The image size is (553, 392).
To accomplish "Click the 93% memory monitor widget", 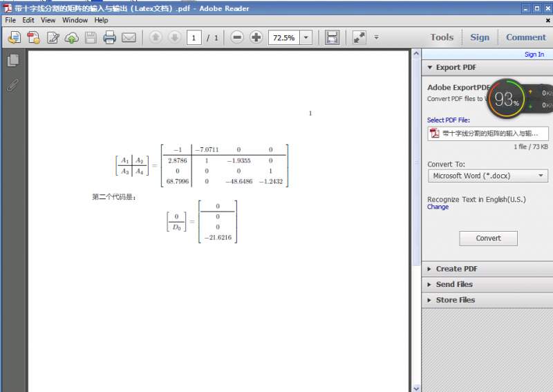I will click(506, 98).
